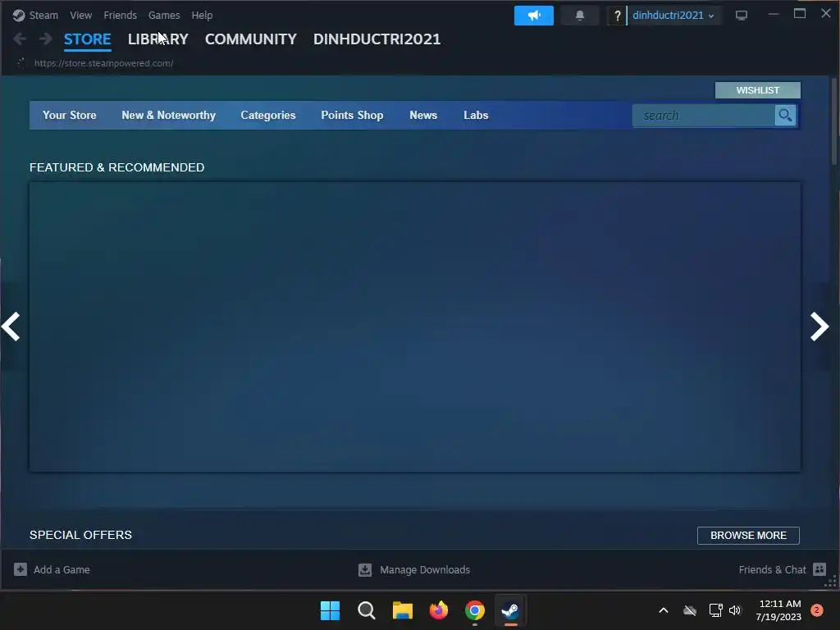Go back with the left arrow
840x630 pixels.
coord(20,39)
